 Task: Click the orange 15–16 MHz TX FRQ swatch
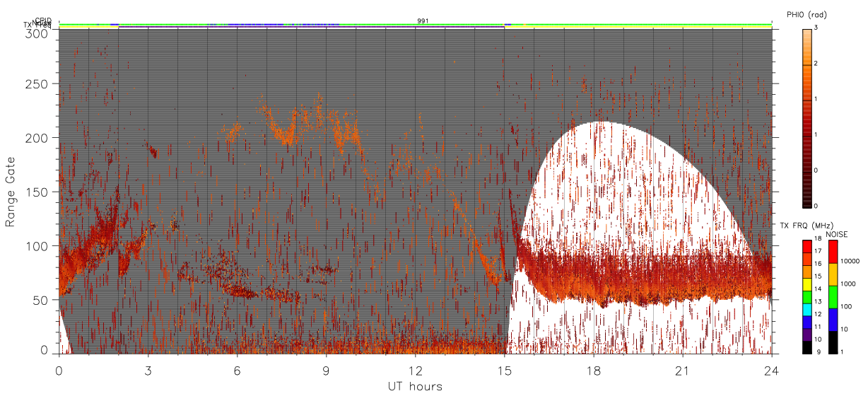(807, 272)
